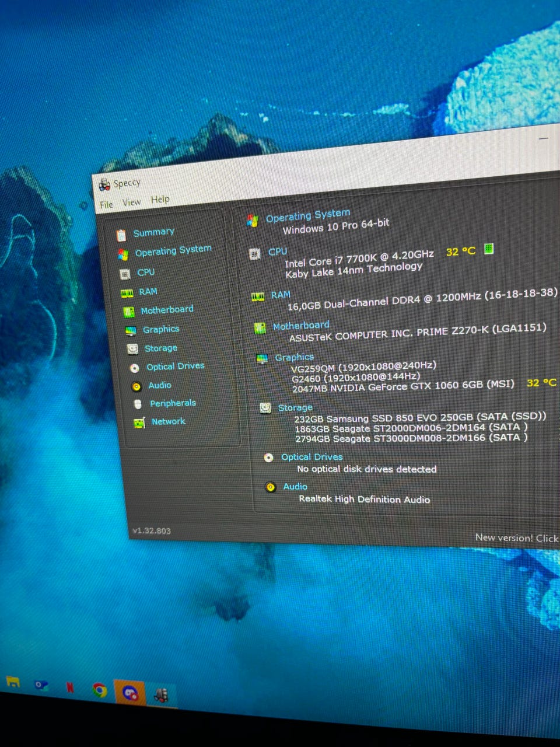Open the Help menu

pyautogui.click(x=160, y=199)
